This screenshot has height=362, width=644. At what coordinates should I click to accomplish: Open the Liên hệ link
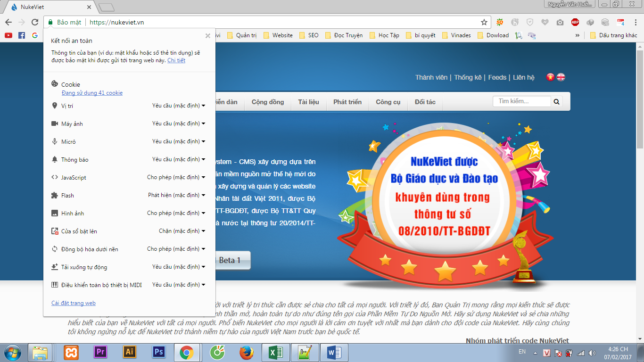click(x=524, y=77)
